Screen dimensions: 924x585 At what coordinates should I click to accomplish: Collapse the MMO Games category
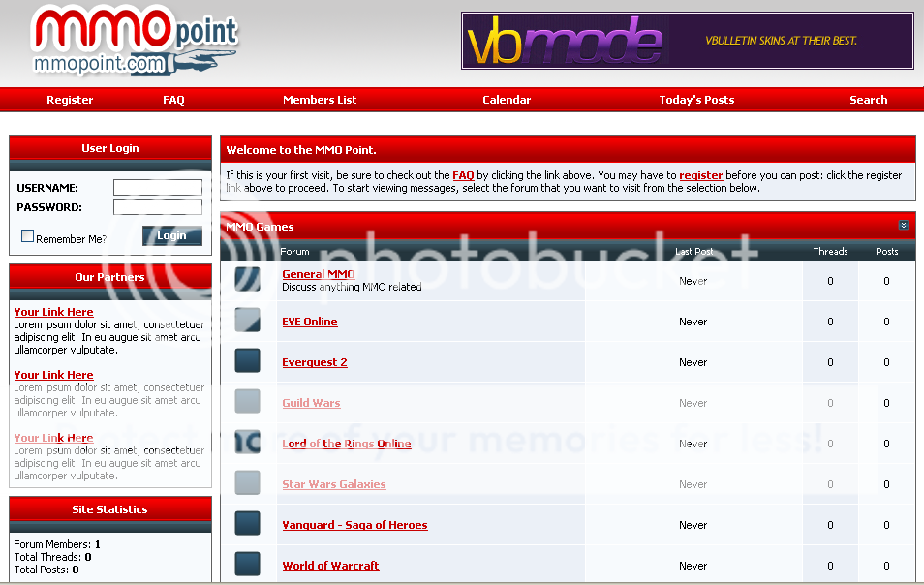coord(904,225)
